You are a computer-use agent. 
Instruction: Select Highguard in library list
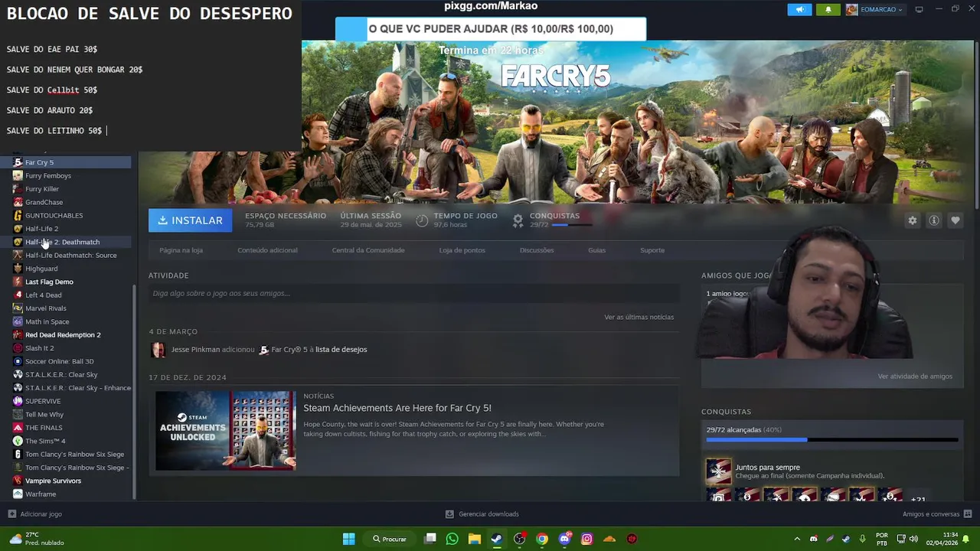click(66, 269)
